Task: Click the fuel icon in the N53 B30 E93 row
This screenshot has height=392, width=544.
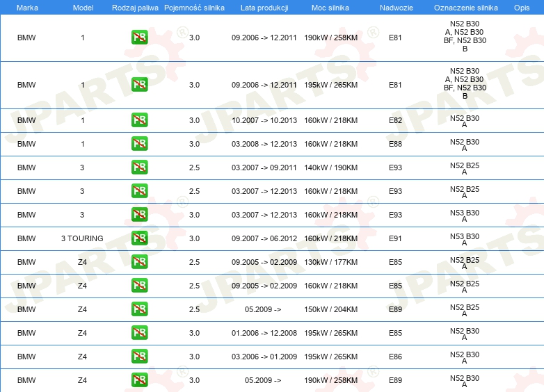Action: click(139, 215)
